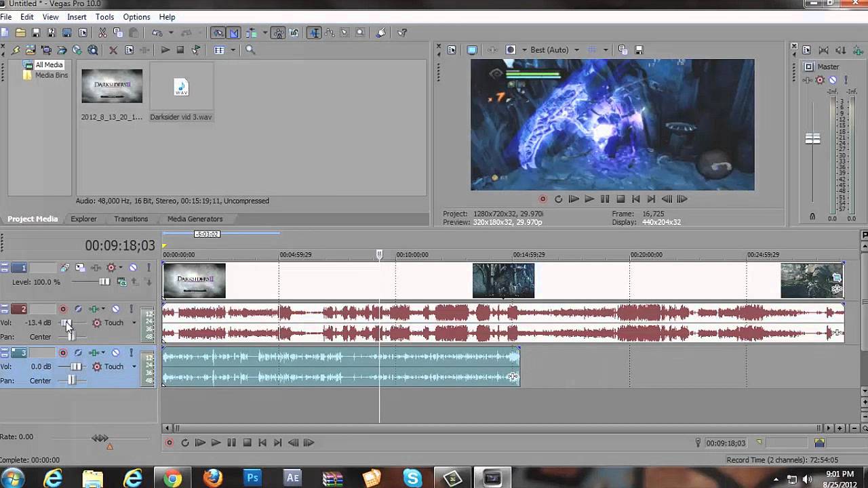This screenshot has height=488, width=868.
Task: Arm audio track 2 for record
Action: (63, 309)
